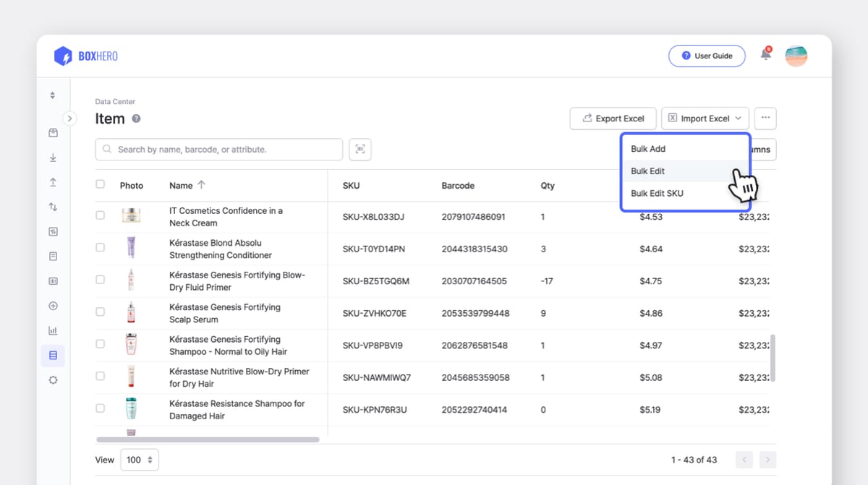Viewport: 868px width, 485px height.
Task: Select the Stock Out sidebar icon
Action: click(52, 181)
